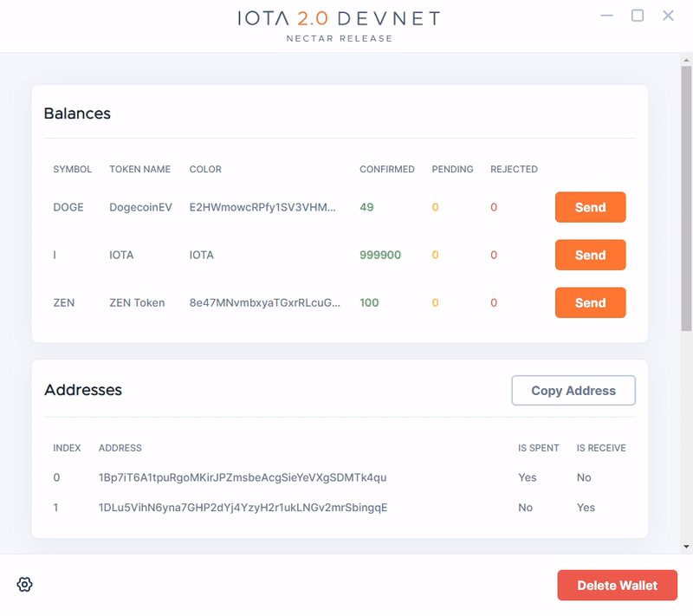The width and height of the screenshot is (693, 616).
Task: Close the IOTA wallet window
Action: click(668, 16)
